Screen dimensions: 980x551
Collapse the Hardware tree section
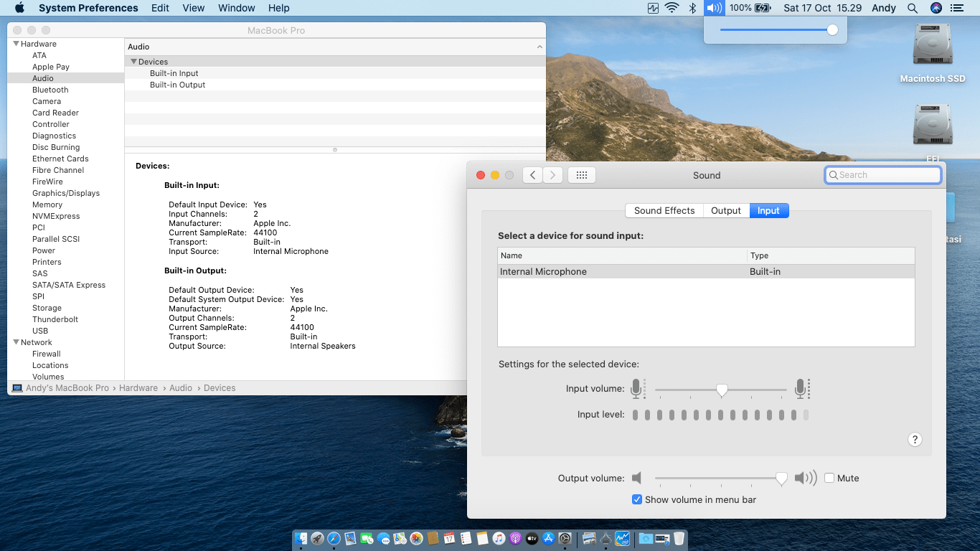pos(16,44)
